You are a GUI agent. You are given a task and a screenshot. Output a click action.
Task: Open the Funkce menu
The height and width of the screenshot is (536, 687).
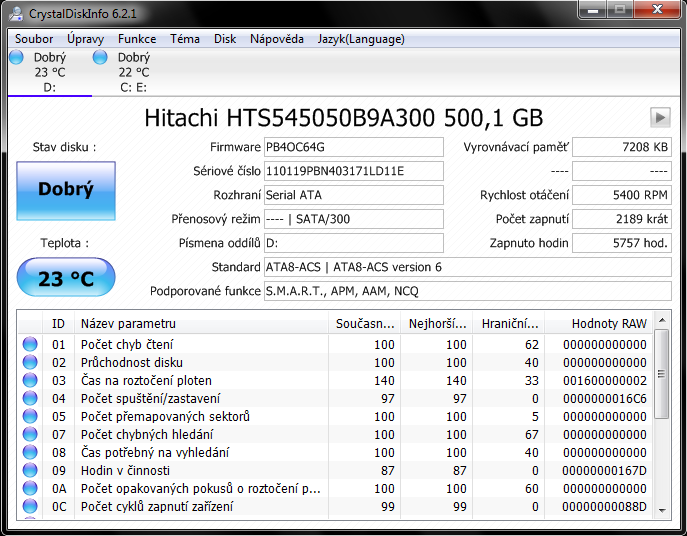pos(137,39)
